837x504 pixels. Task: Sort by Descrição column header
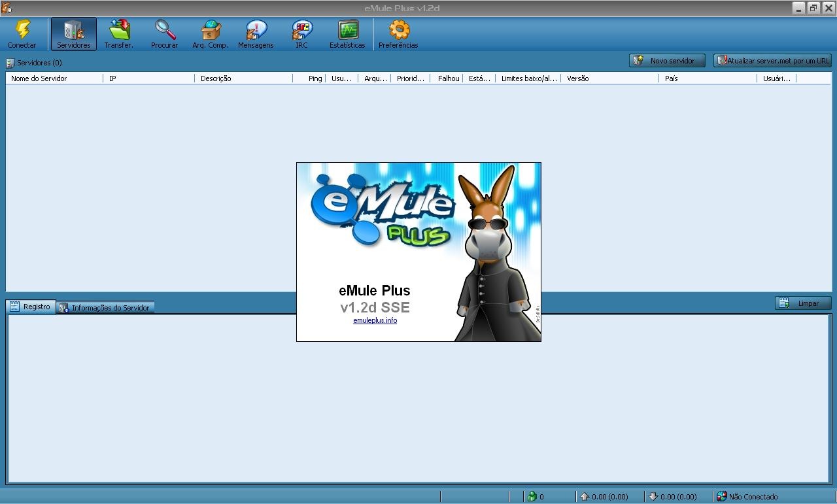pos(243,78)
